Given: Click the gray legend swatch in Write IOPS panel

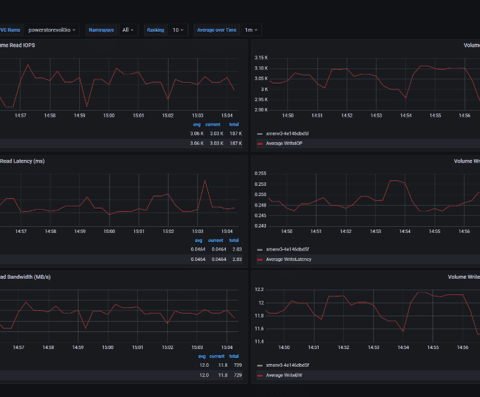Looking at the screenshot, I should click(260, 134).
